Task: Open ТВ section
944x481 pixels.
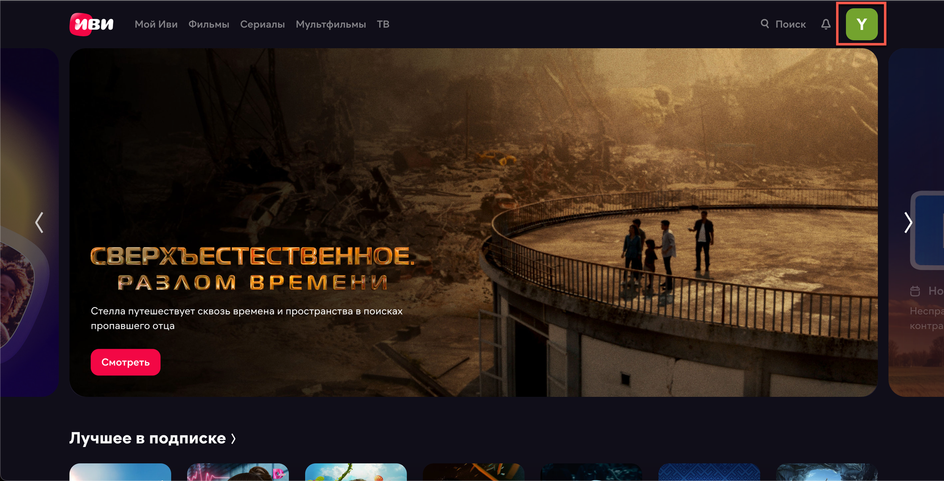Action: coord(383,25)
